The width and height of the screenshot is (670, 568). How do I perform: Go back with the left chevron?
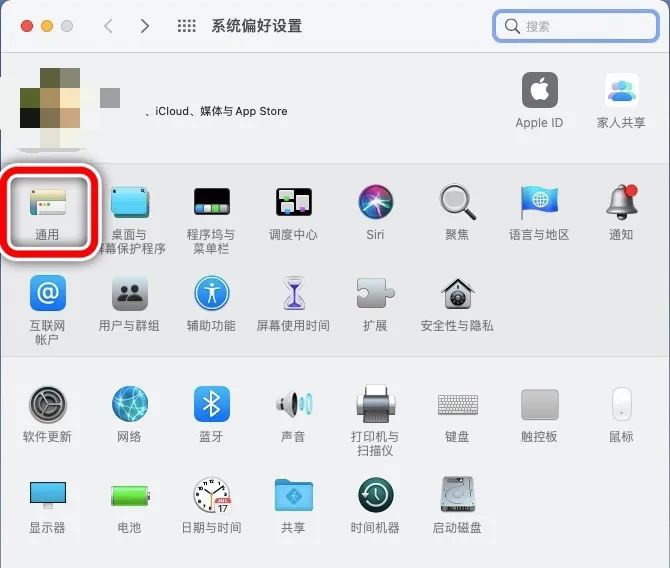pyautogui.click(x=109, y=26)
